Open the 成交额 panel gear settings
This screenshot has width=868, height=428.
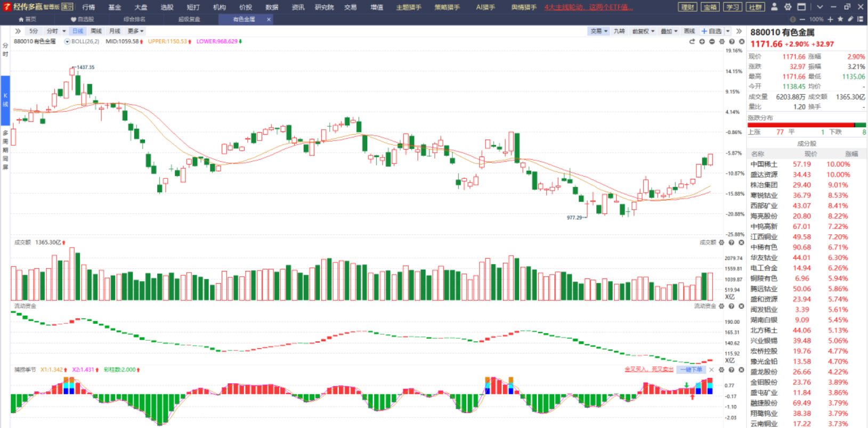(721, 242)
